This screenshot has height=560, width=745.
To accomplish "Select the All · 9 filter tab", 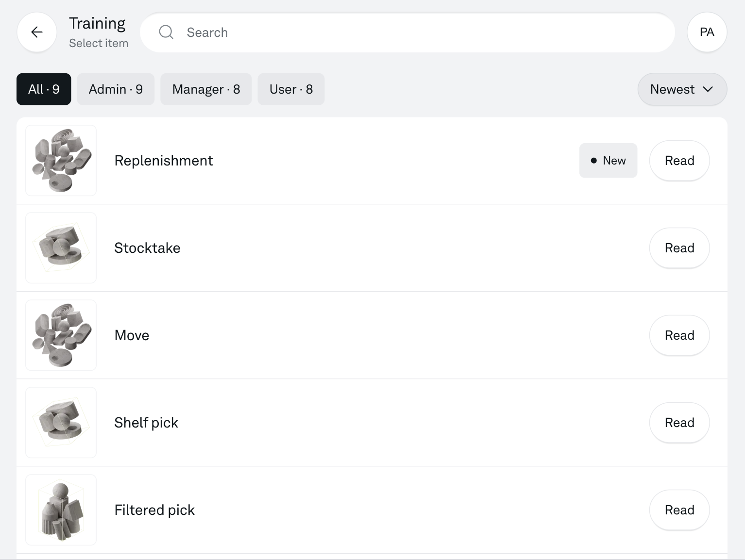I will 44,89.
